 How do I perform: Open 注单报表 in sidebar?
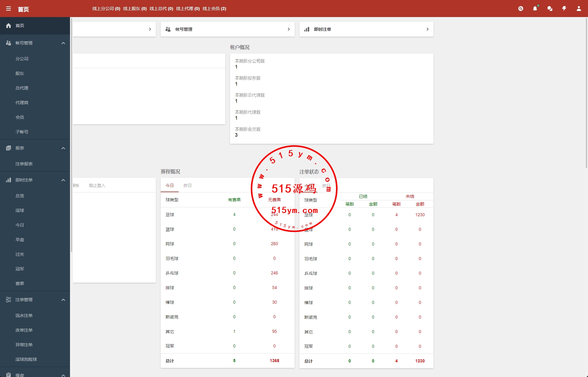(24, 164)
